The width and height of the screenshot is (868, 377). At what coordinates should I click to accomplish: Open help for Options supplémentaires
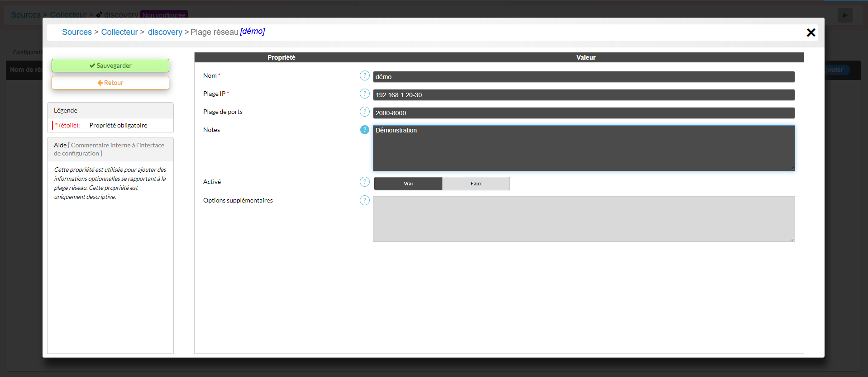point(364,200)
